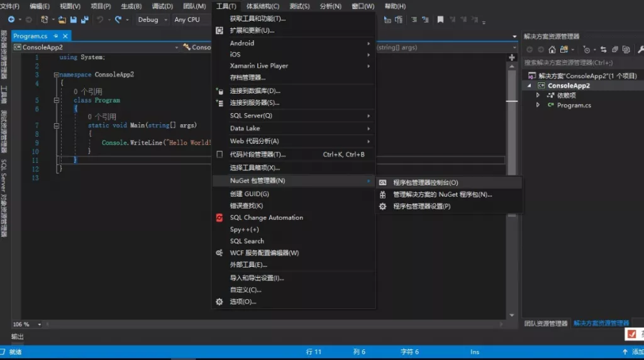Click New Project toolbar icon
644x360 pixels.
[x=44, y=19]
